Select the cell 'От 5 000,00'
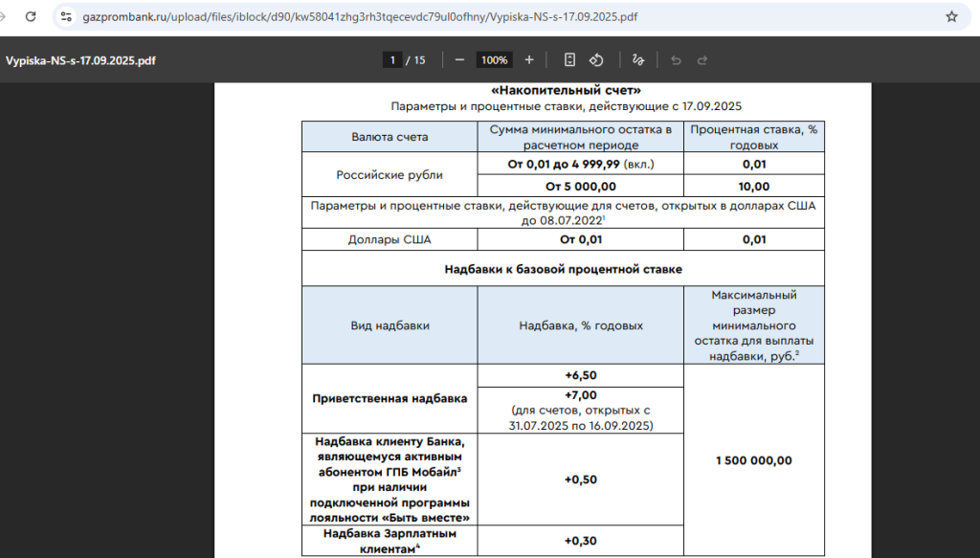 coord(581,187)
